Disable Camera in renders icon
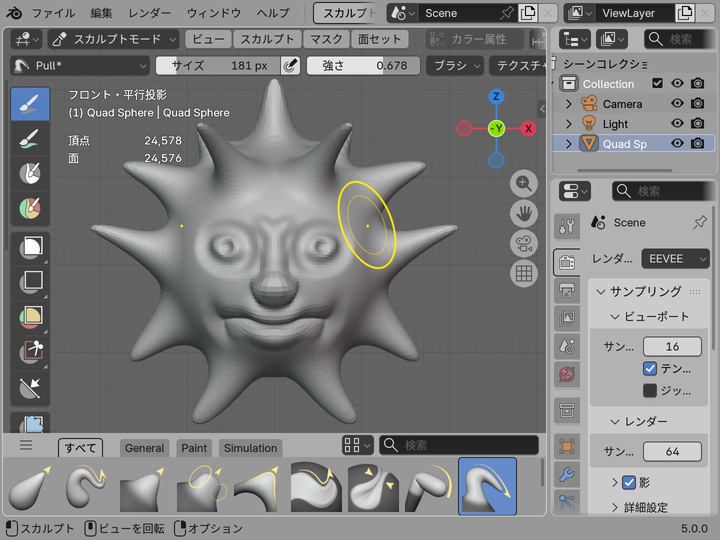 pyautogui.click(x=698, y=103)
